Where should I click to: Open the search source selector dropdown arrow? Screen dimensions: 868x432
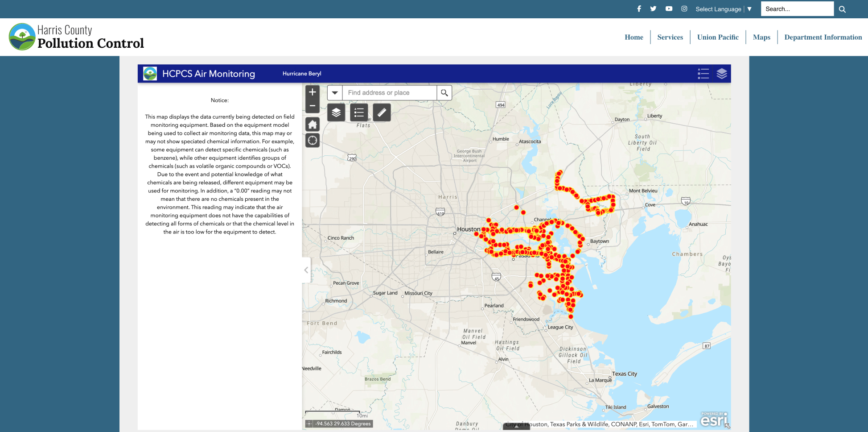[335, 93]
